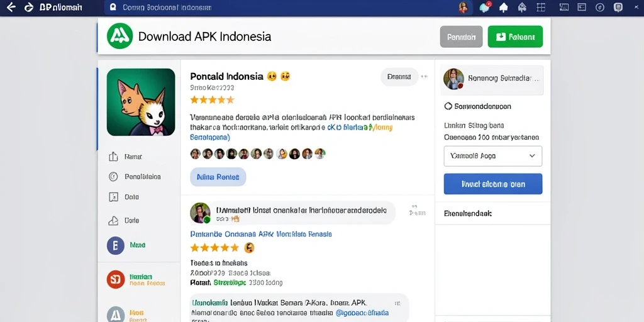This screenshot has width=644, height=322.
Task: Open the more options dots beside "Erarna"
Action: click(x=425, y=77)
